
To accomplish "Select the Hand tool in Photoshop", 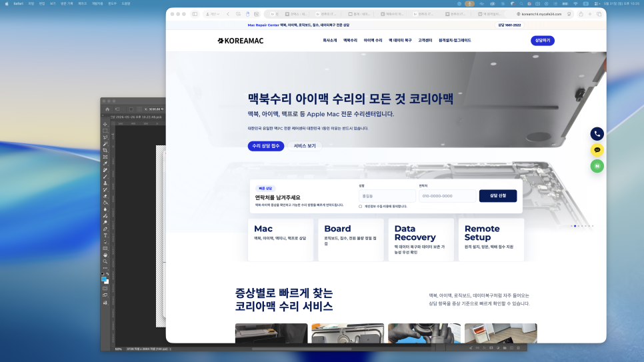I will tap(105, 255).
